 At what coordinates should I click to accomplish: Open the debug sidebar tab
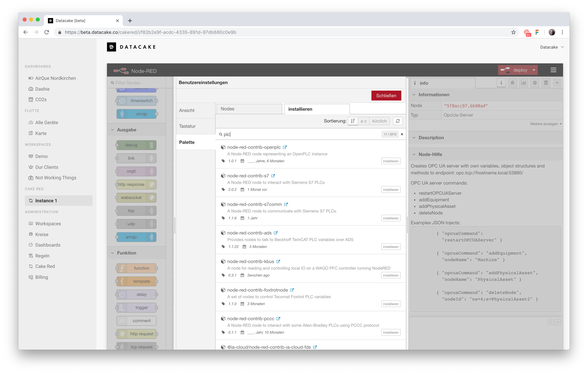(x=513, y=83)
